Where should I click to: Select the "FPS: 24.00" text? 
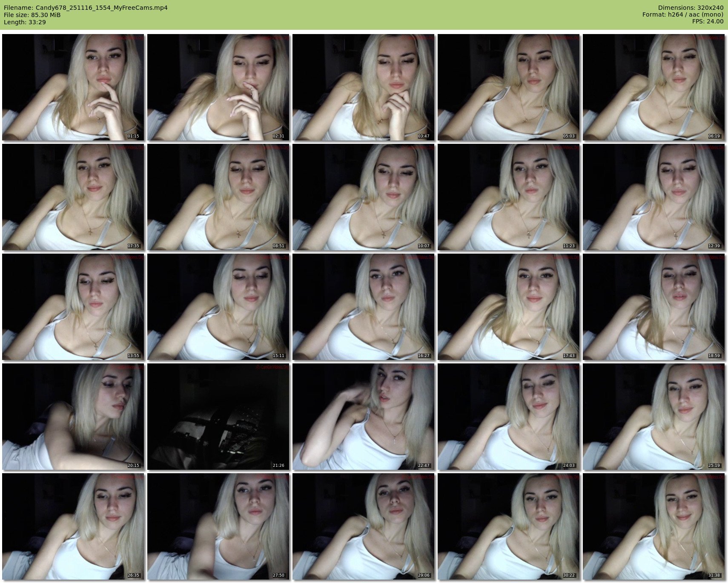tap(708, 22)
